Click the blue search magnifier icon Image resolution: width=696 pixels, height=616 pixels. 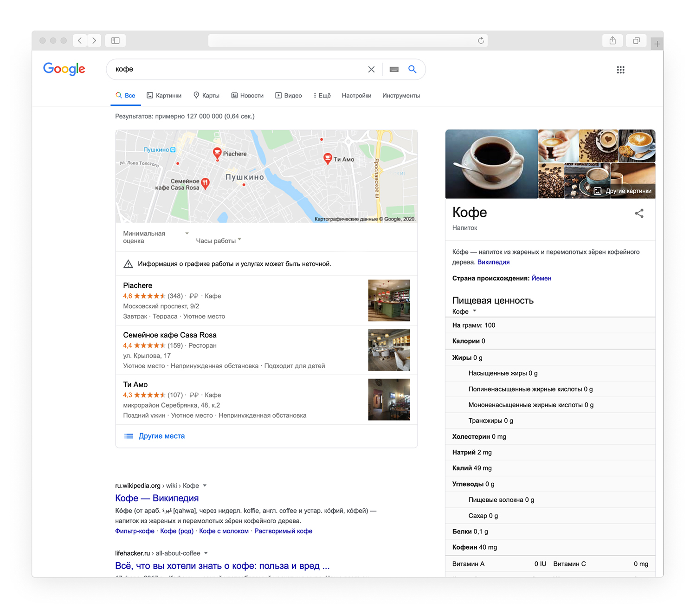tap(412, 69)
